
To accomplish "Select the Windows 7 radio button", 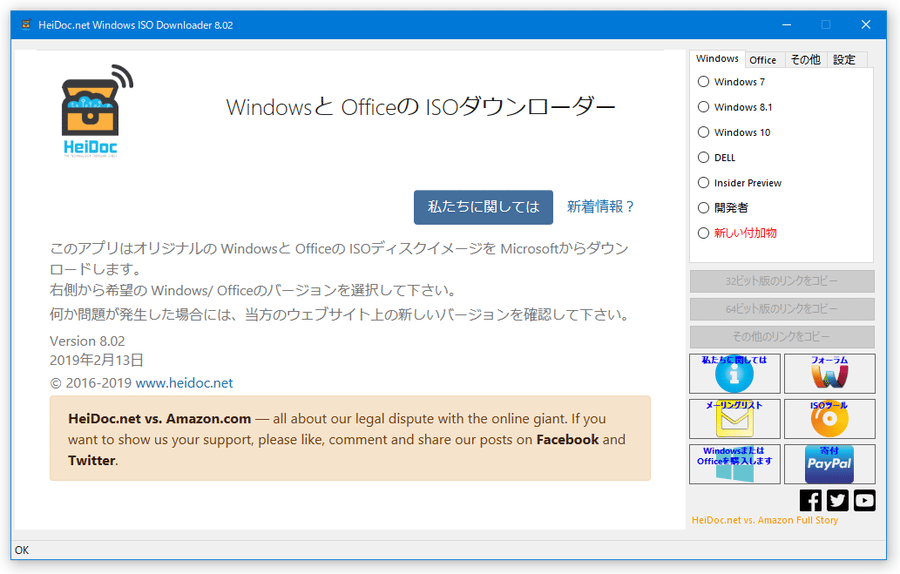I will (x=704, y=82).
